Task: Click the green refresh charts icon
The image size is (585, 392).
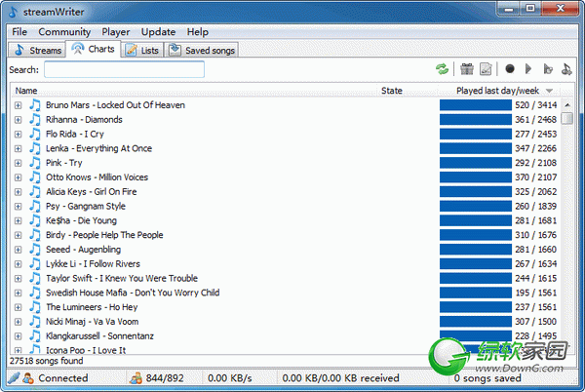Action: [x=442, y=69]
